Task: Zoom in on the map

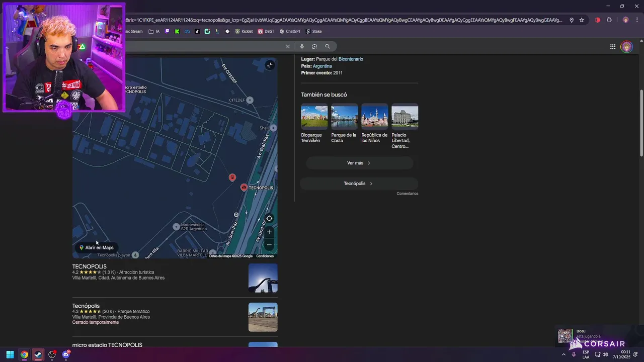Action: 269,232
